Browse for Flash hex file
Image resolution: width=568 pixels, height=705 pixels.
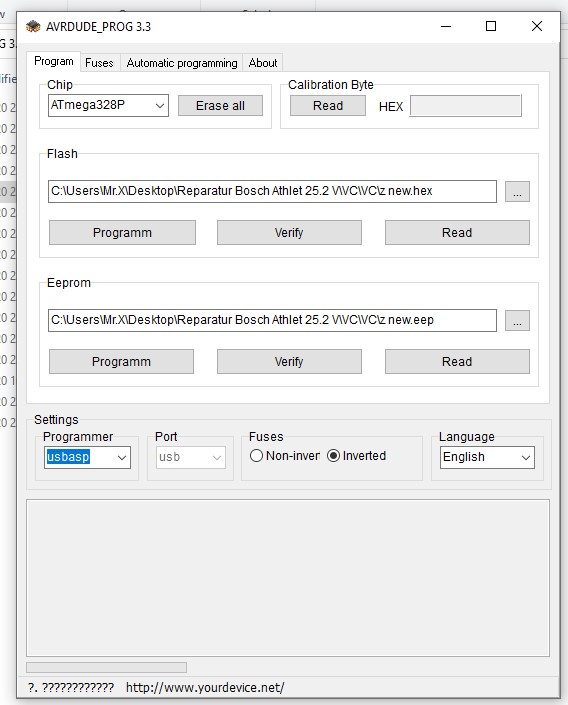coord(517,192)
